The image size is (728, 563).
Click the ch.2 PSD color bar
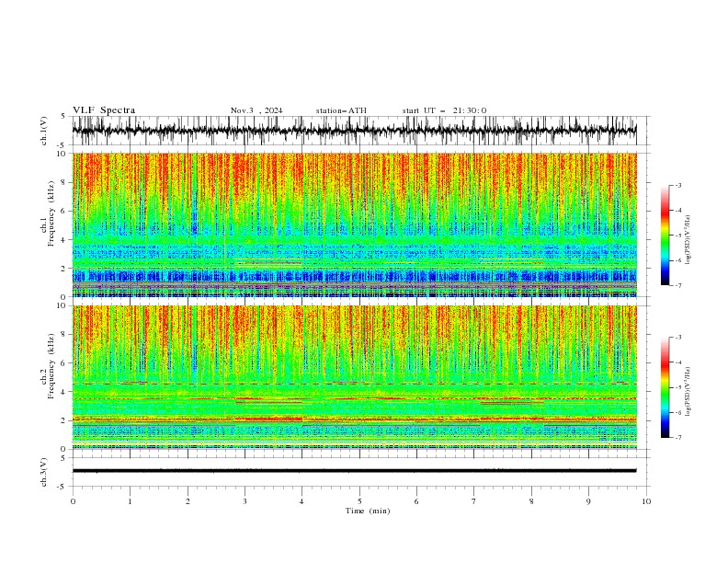pyautogui.click(x=665, y=387)
